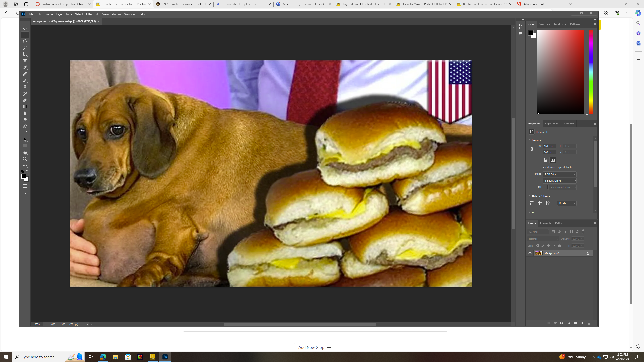Screen dimensions: 644x362
Task: Select the Pen tool
Action: click(x=25, y=126)
